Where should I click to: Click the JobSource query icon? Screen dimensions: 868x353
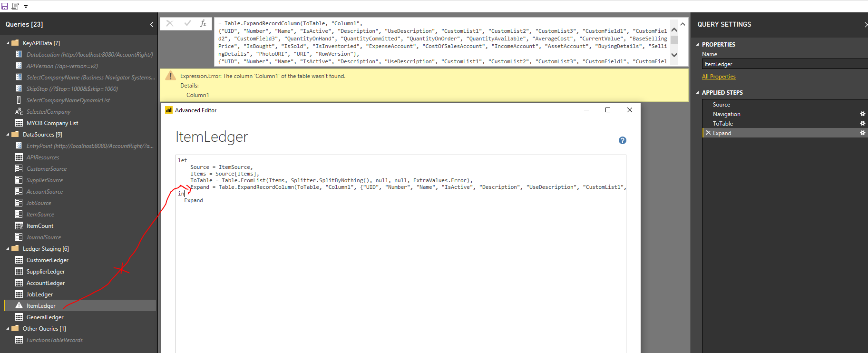[x=19, y=203]
